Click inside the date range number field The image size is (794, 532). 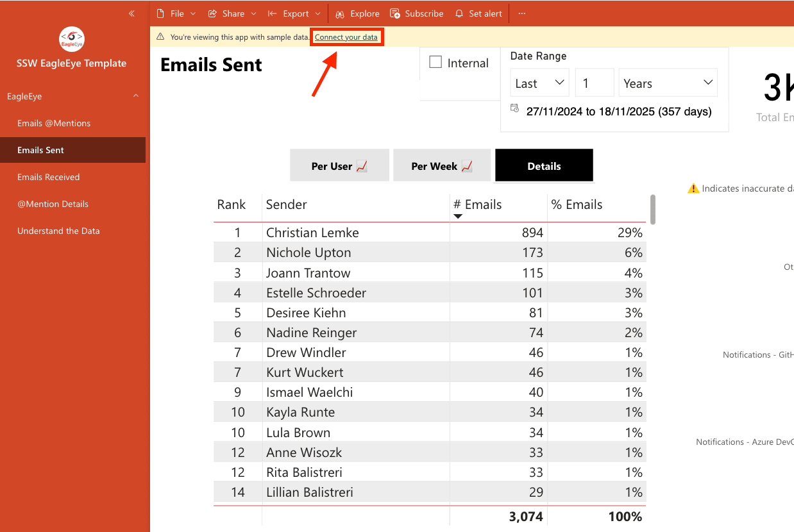[x=594, y=82]
